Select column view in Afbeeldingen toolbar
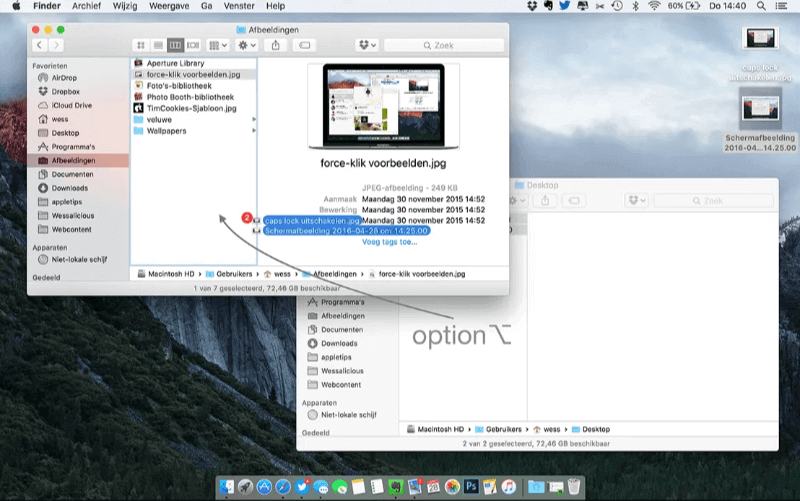800x501 pixels. pyautogui.click(x=175, y=45)
